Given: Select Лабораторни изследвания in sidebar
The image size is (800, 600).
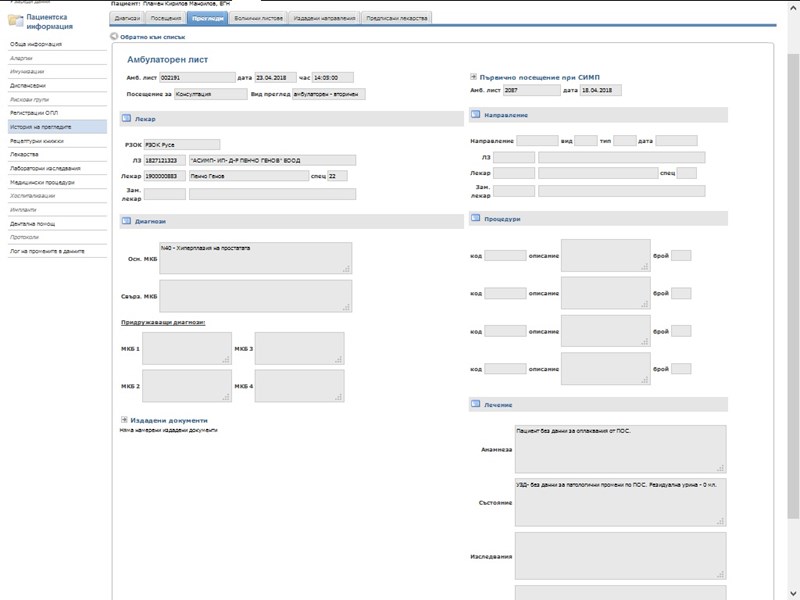Looking at the screenshot, I should (43, 168).
